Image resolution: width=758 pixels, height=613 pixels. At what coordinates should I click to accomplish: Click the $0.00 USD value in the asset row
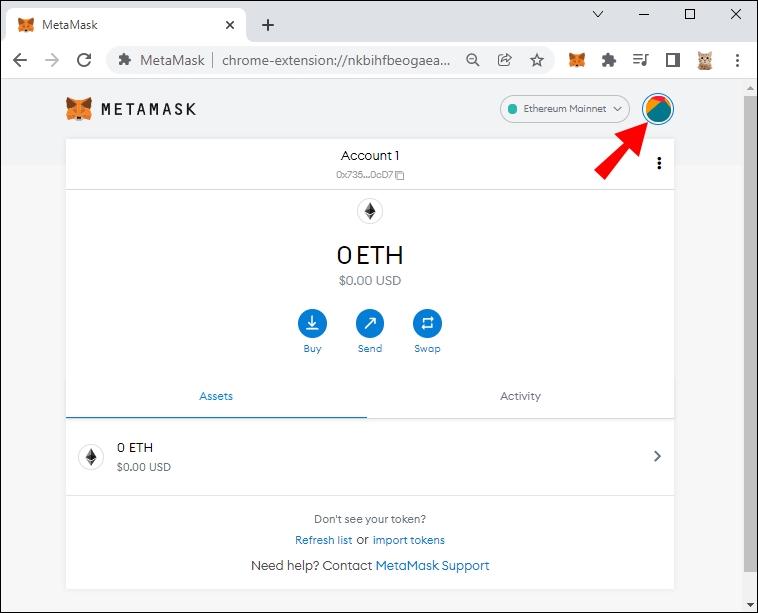tap(144, 467)
